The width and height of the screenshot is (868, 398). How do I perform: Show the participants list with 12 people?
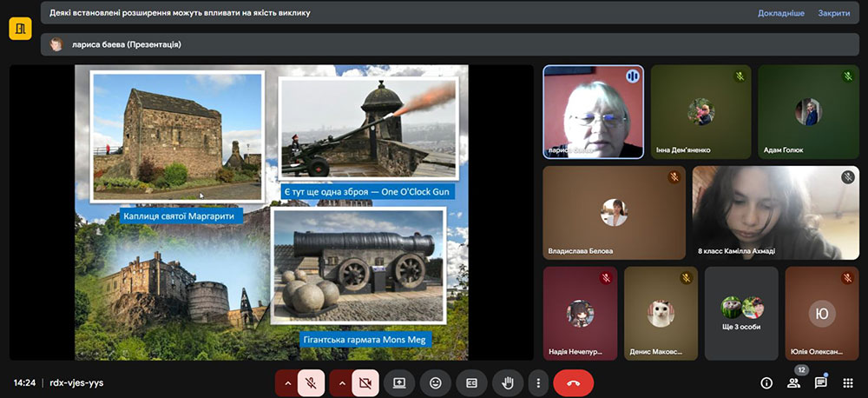coord(792,382)
